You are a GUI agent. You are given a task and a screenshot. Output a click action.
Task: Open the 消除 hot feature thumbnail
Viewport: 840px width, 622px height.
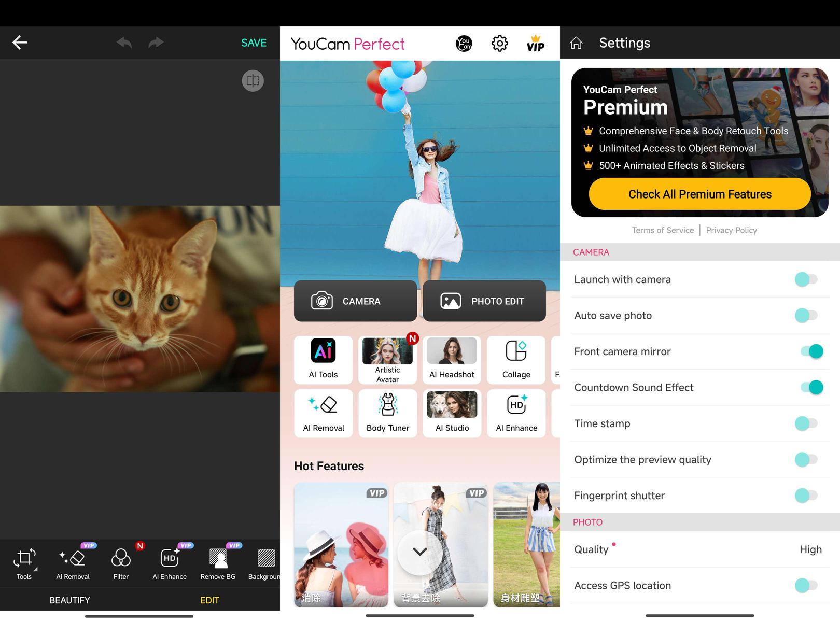pos(341,544)
